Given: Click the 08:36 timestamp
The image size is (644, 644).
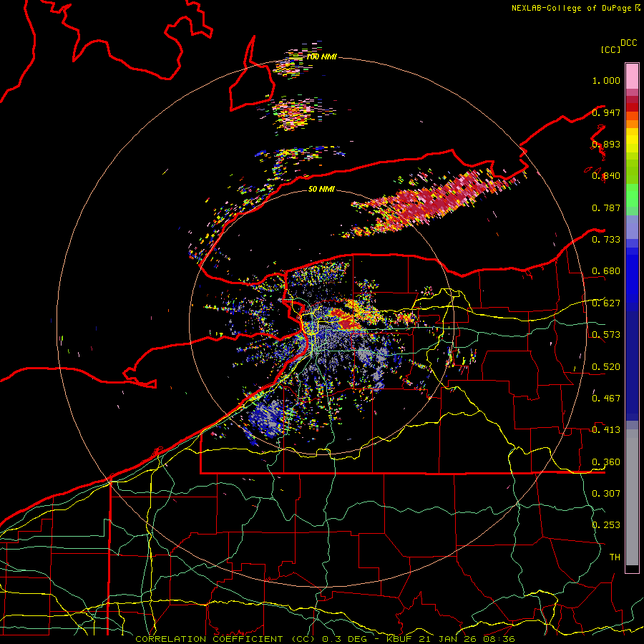Looking at the screenshot, I should [500, 639].
